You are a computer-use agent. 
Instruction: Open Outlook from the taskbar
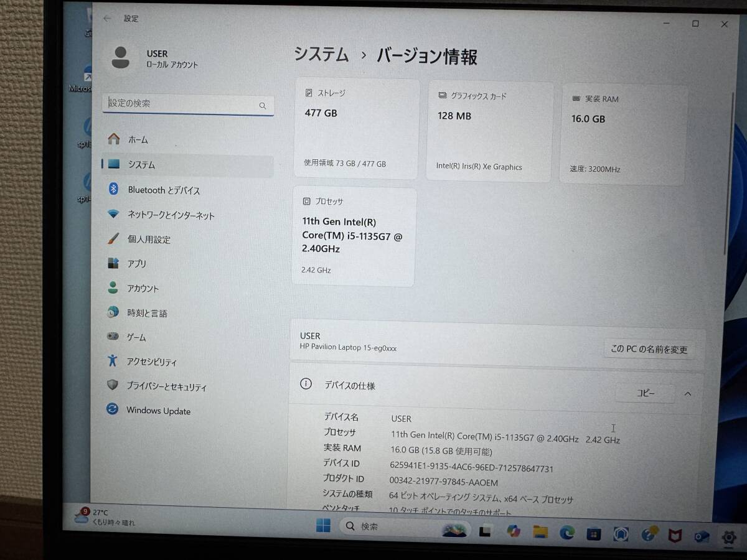702,536
